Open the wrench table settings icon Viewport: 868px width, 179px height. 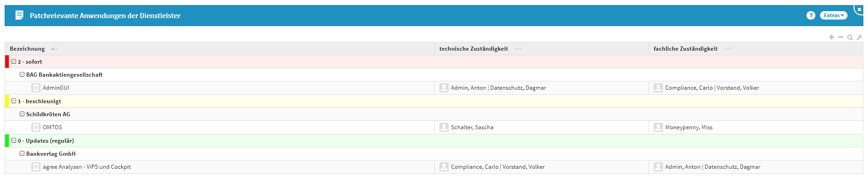tap(859, 37)
